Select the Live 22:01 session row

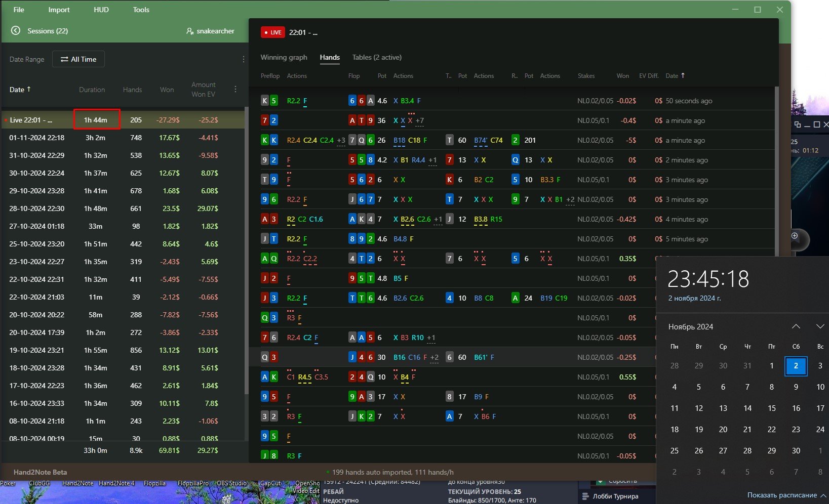(x=123, y=120)
